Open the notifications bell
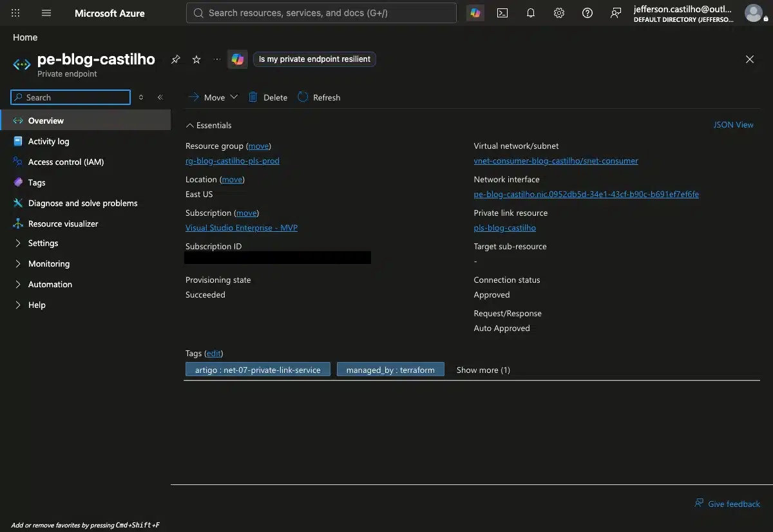This screenshot has width=773, height=532. coord(531,13)
